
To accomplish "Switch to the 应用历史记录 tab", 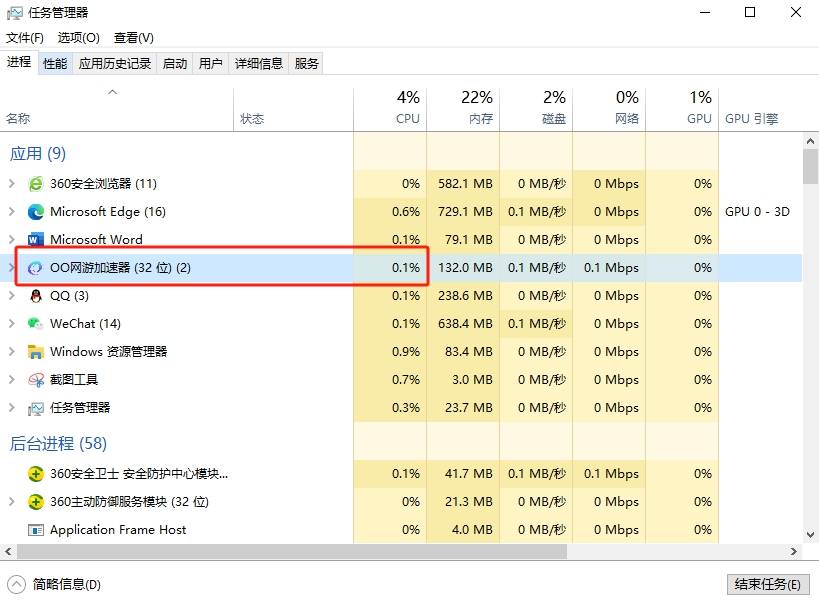I will point(115,64).
